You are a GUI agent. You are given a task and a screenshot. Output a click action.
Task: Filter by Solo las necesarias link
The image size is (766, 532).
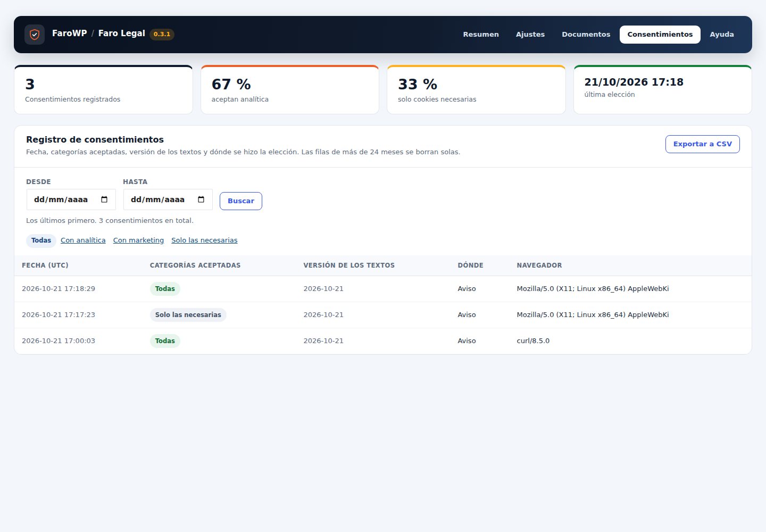(x=204, y=240)
